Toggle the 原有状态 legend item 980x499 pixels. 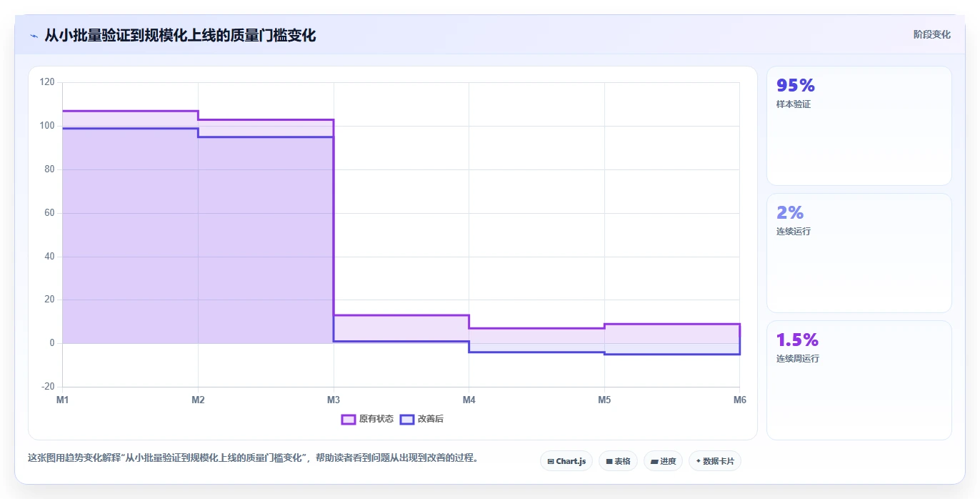367,419
